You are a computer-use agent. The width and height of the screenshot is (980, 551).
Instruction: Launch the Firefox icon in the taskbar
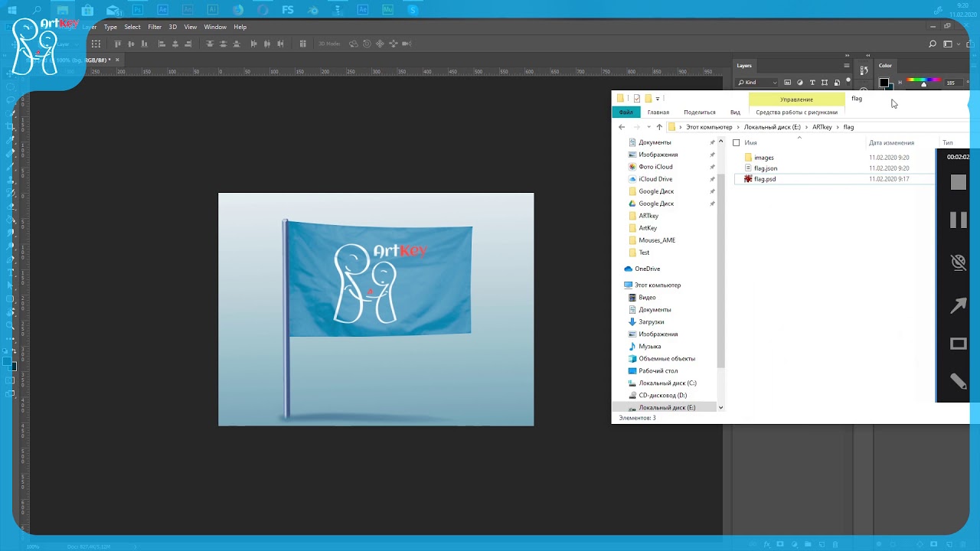(x=238, y=10)
